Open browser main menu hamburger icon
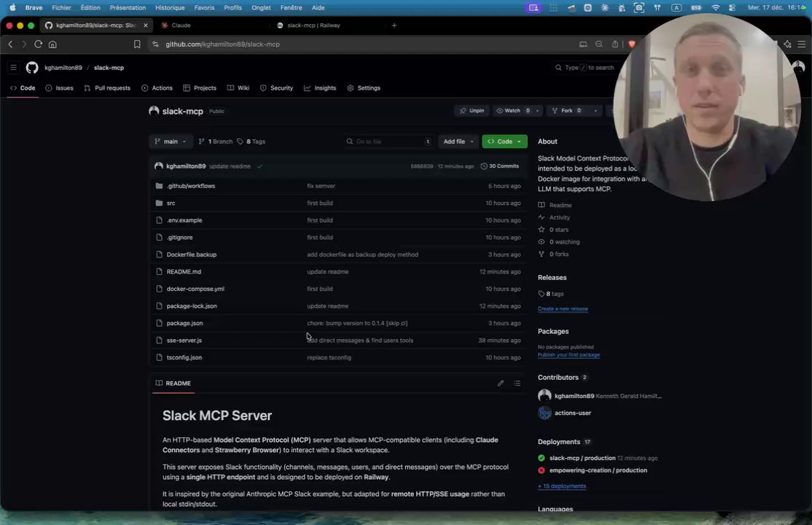This screenshot has height=525, width=812. click(x=802, y=44)
